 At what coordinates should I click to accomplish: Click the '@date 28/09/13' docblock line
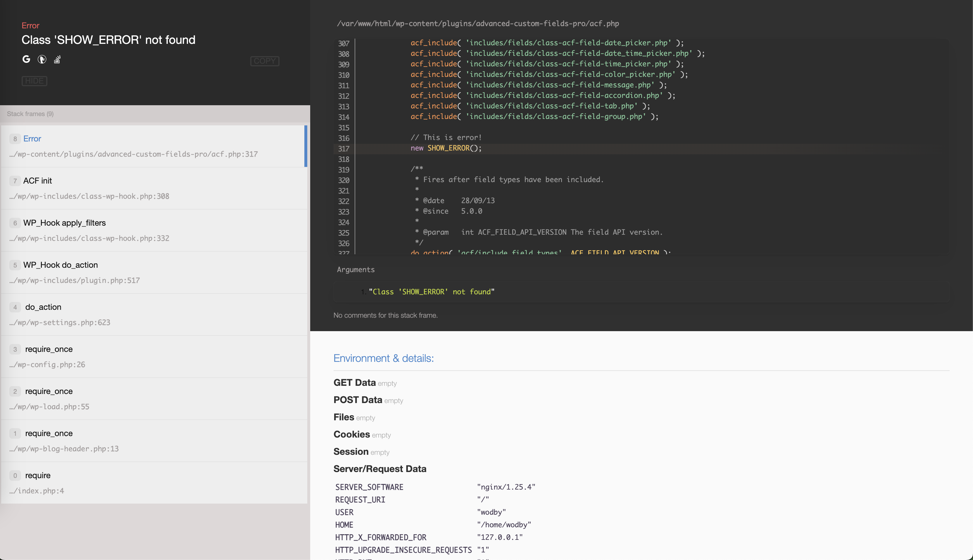(455, 201)
